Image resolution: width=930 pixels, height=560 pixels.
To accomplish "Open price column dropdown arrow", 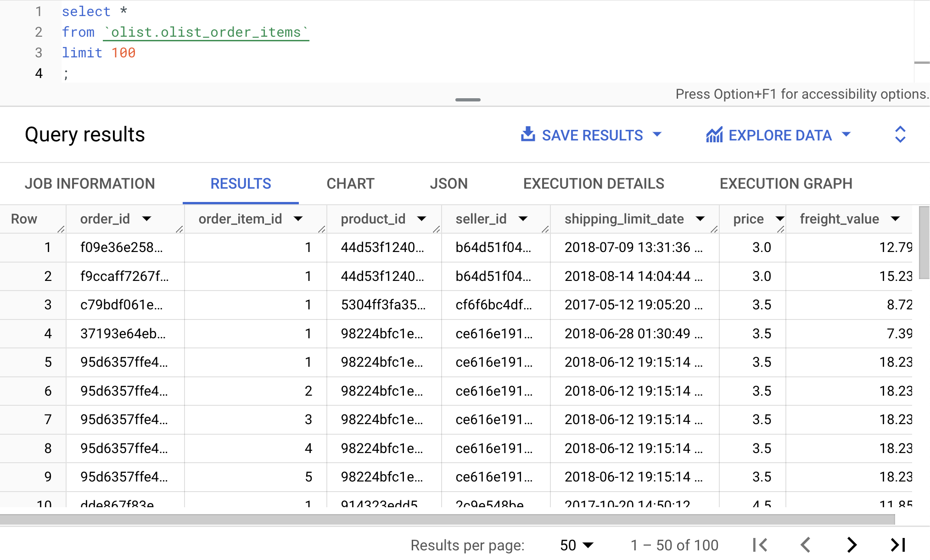I will (x=779, y=218).
